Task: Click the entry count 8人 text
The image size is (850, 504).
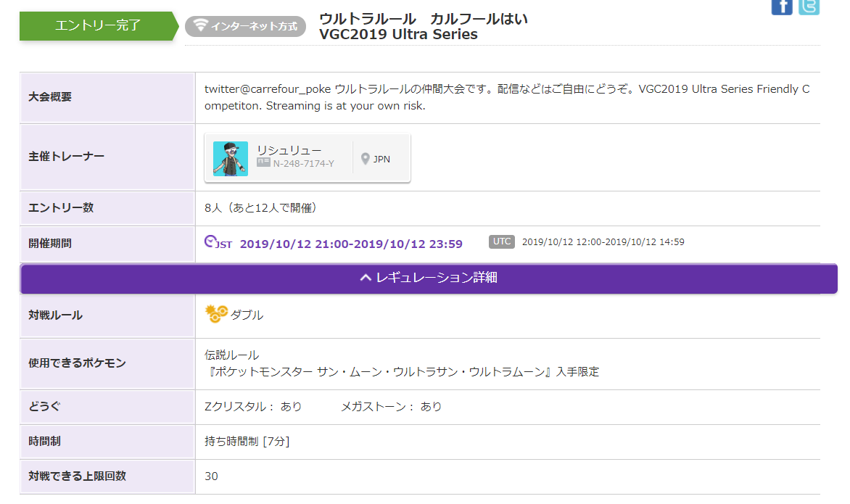Action: [260, 207]
